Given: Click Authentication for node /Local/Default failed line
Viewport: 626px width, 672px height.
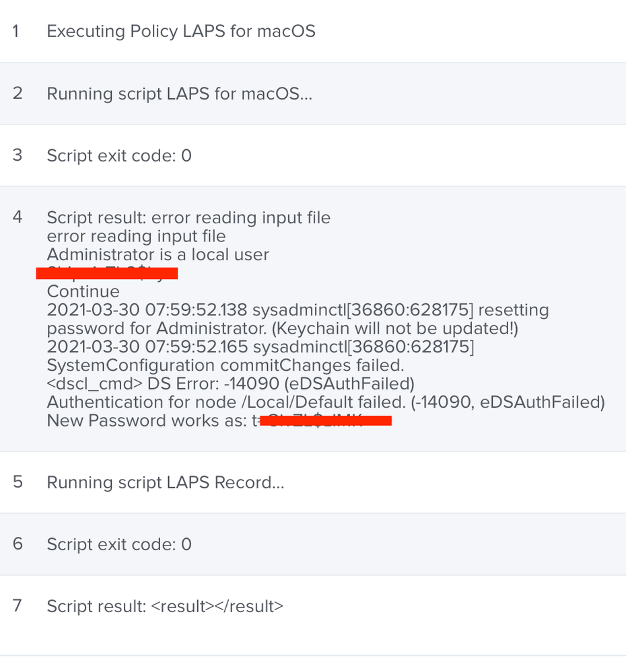Looking at the screenshot, I should [326, 402].
